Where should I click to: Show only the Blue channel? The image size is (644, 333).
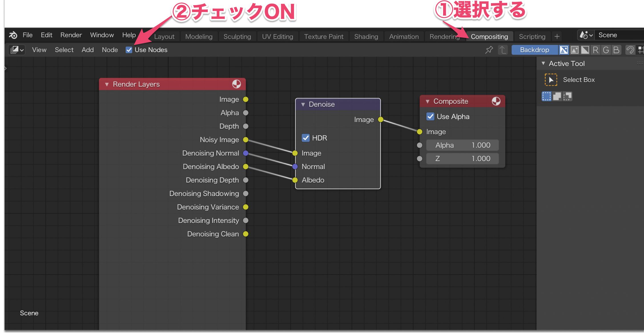click(x=616, y=50)
